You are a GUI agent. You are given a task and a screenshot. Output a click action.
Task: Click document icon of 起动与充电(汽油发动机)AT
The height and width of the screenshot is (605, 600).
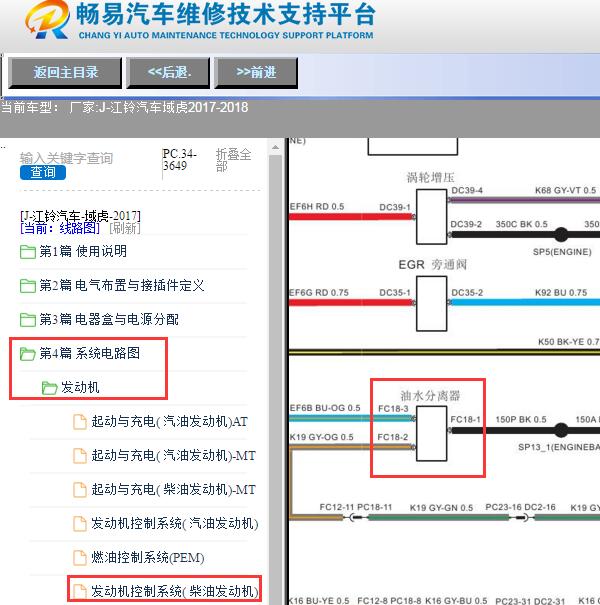[80, 422]
